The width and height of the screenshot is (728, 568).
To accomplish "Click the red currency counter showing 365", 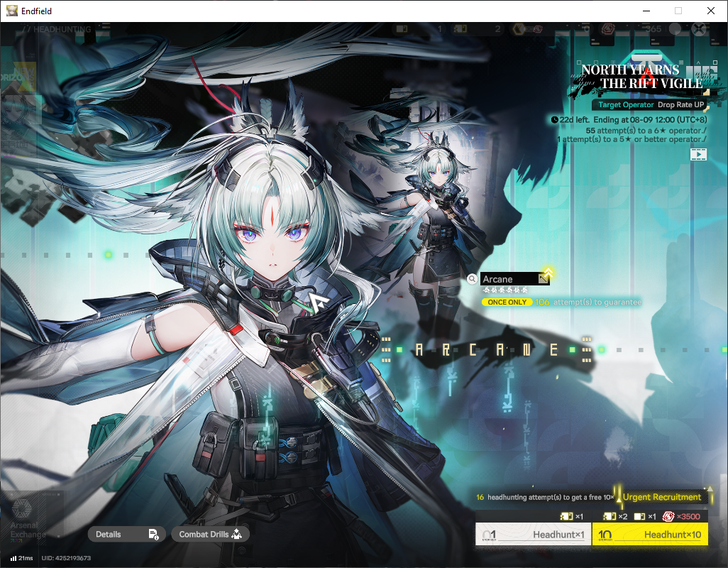I will tap(632, 29).
